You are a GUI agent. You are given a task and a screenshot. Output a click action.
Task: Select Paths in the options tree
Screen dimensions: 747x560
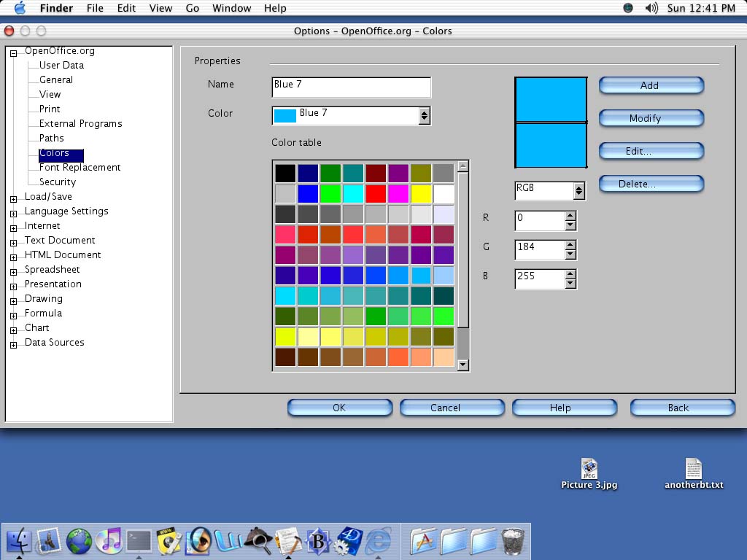52,138
